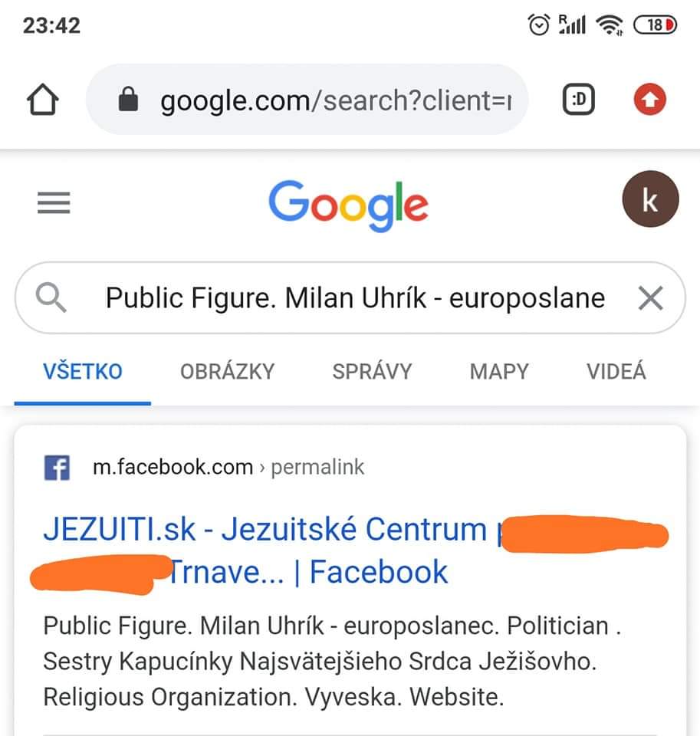Open the account avatar labeled k
Viewport: 700px width, 736px height.
click(649, 199)
